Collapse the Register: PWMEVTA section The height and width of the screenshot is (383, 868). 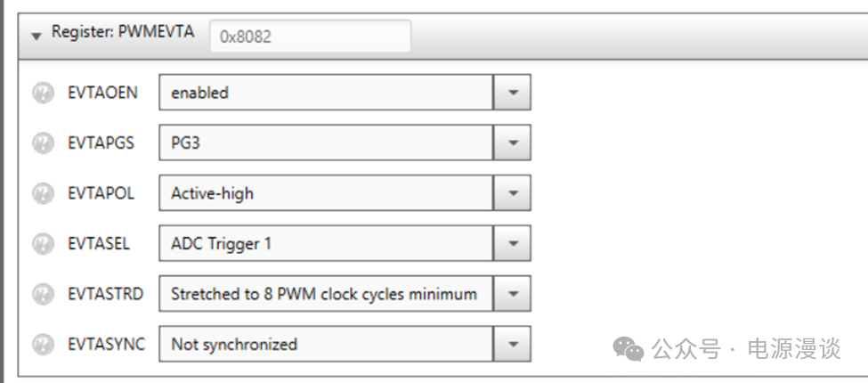click(37, 36)
